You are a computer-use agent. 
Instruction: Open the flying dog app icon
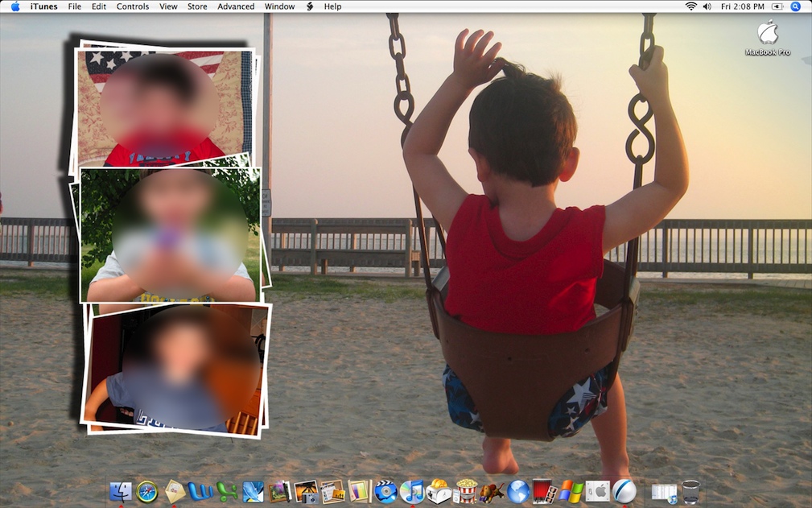(x=492, y=491)
